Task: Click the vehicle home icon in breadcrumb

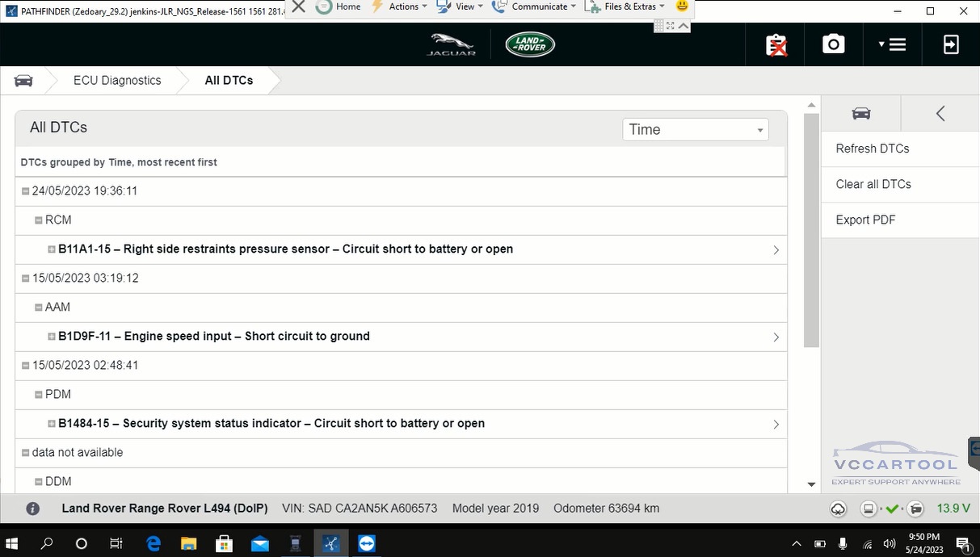Action: [x=24, y=80]
